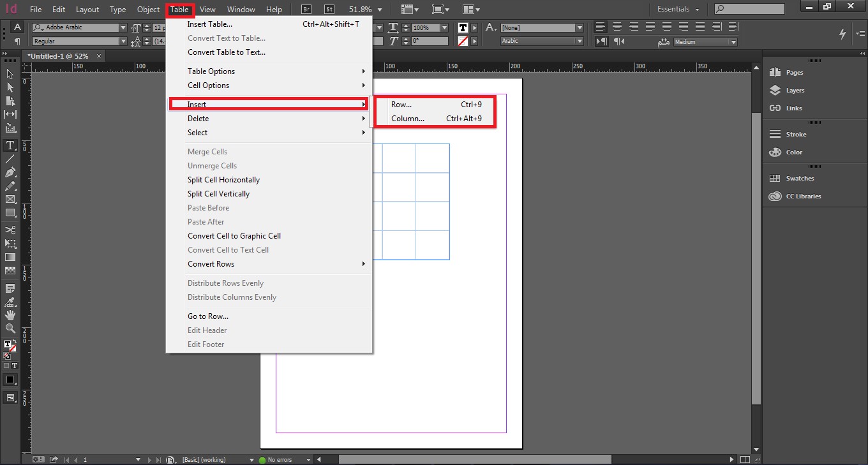This screenshot has height=465, width=868.
Task: Select the Rectangle Frame tool
Action: click(10, 200)
